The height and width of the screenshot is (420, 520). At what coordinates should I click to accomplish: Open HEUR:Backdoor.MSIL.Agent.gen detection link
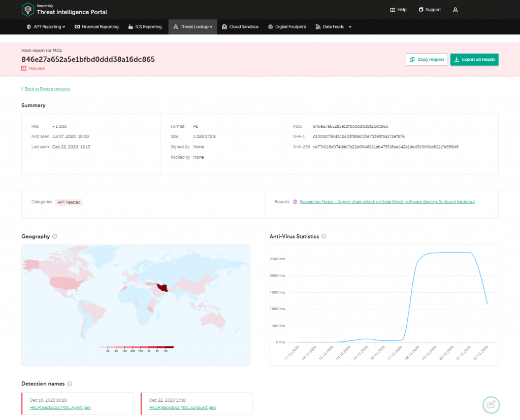(x=60, y=407)
